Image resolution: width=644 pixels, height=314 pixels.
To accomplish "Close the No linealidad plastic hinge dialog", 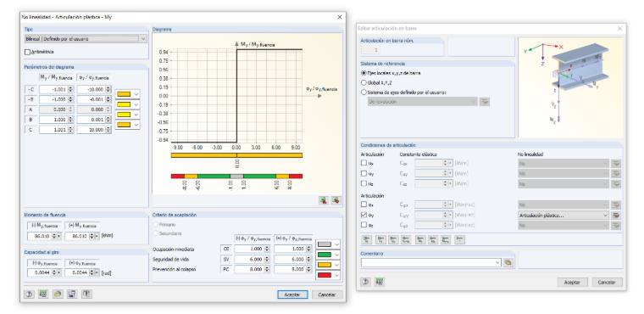I will (339, 17).
